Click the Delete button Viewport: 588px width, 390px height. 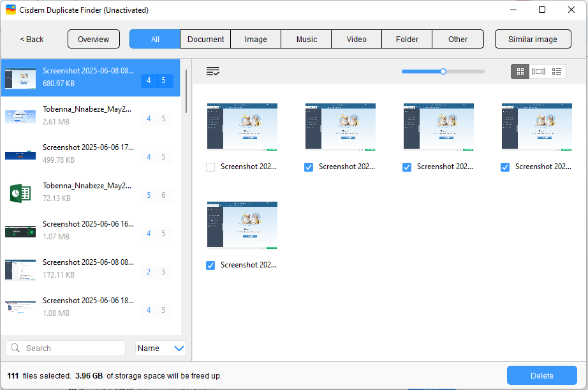tap(542, 375)
